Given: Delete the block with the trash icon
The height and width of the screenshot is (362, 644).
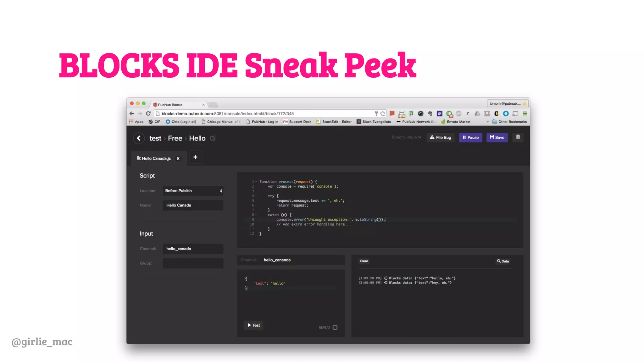Looking at the screenshot, I should pyautogui.click(x=518, y=137).
